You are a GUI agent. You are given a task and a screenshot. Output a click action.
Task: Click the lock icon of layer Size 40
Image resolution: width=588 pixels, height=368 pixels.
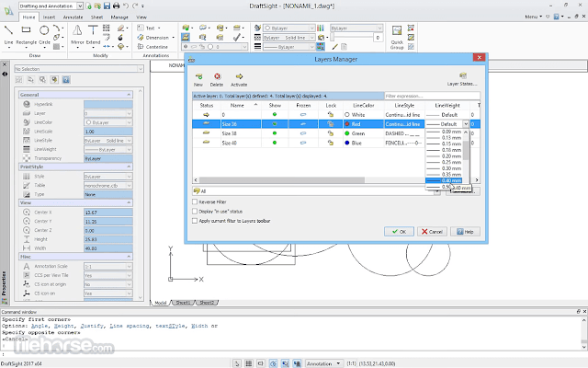click(x=331, y=143)
